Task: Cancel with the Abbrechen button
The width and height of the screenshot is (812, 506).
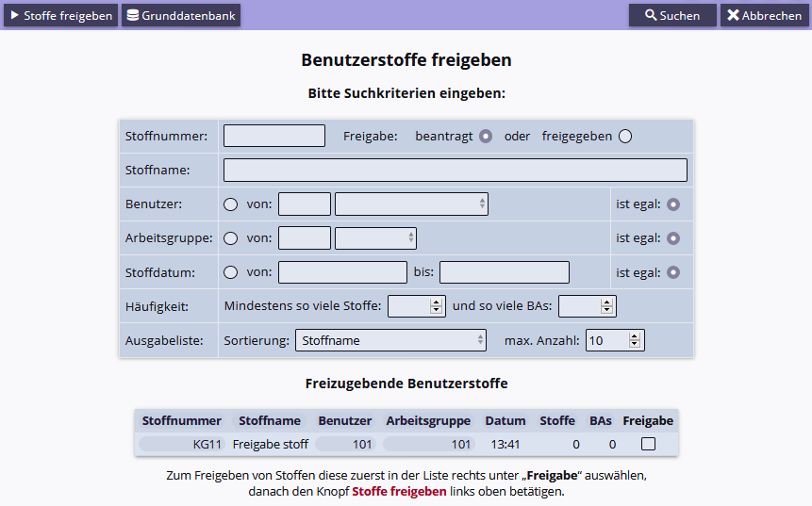Action: [764, 15]
